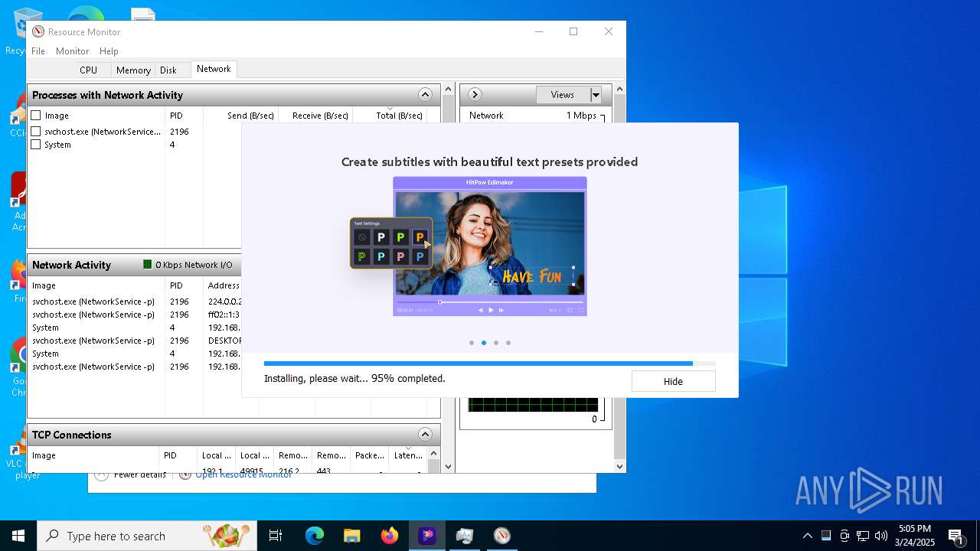Open the File menu
The image size is (980, 551).
pos(38,51)
